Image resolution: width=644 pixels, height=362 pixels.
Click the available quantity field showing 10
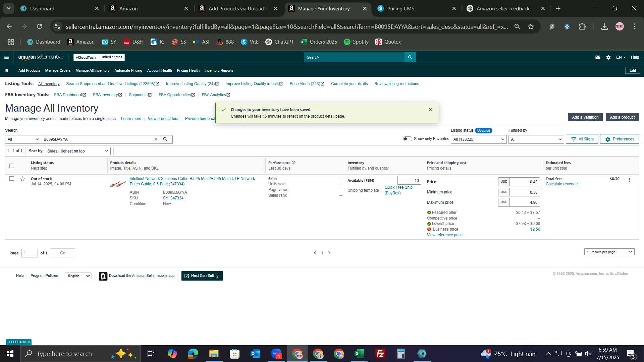pos(409,180)
